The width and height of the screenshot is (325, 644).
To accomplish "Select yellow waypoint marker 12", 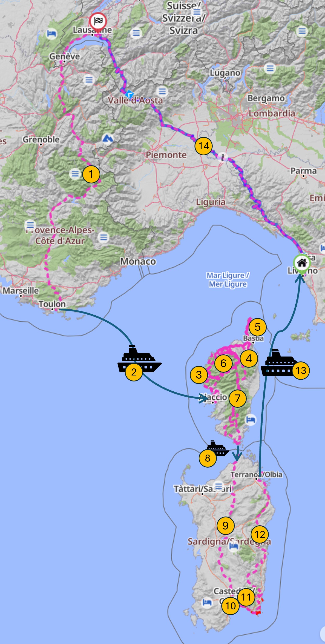I will [260, 534].
